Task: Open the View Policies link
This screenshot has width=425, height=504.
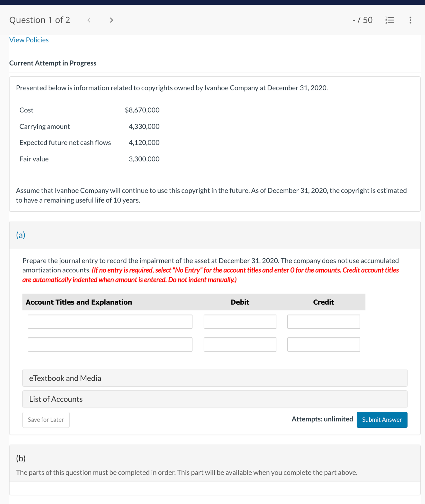Action: coord(29,40)
